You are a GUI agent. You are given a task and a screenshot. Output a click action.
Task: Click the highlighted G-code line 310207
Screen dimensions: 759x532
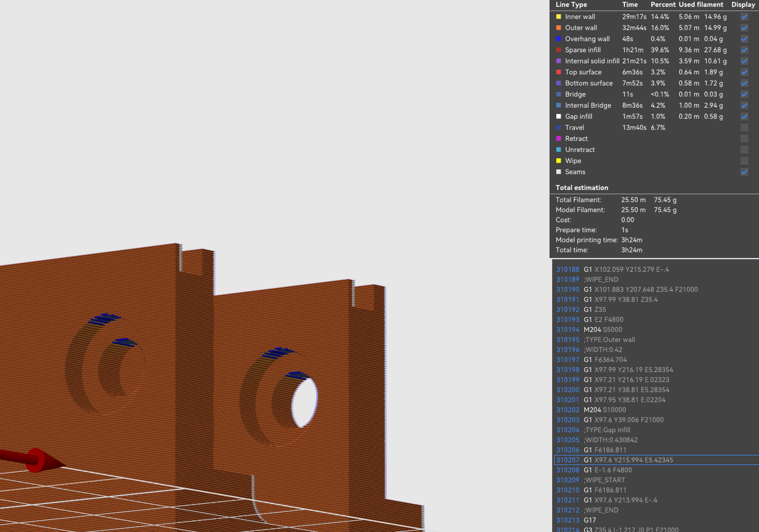point(657,460)
